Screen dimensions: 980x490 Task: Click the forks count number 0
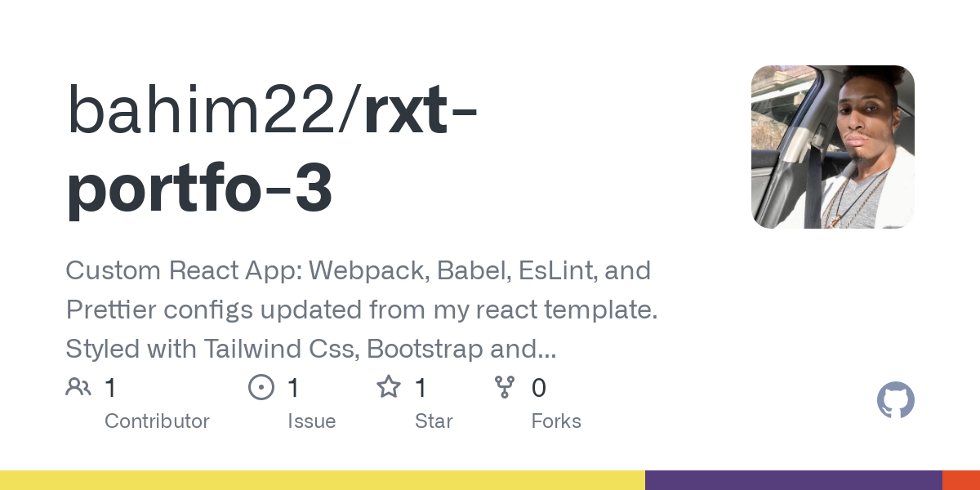[x=538, y=388]
